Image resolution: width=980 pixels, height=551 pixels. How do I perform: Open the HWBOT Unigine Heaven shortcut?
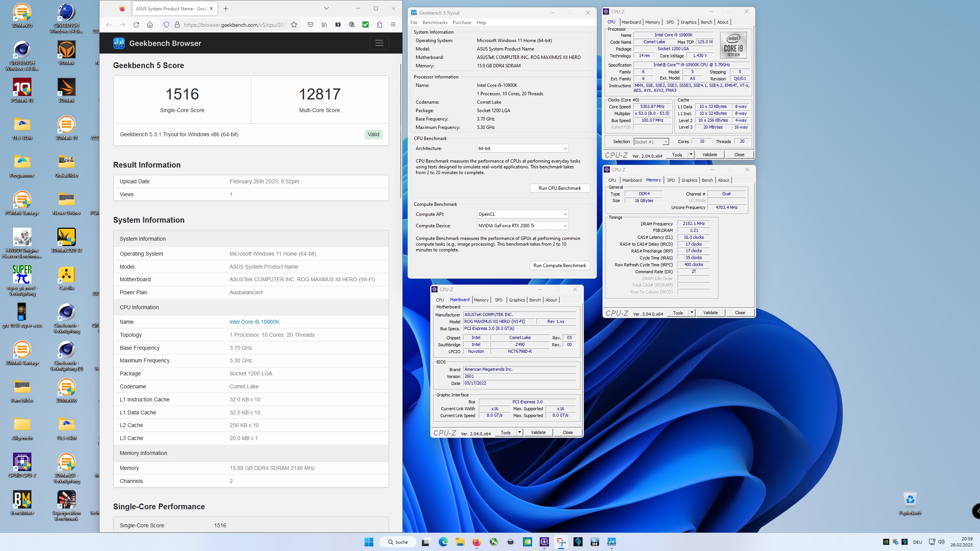(22, 243)
